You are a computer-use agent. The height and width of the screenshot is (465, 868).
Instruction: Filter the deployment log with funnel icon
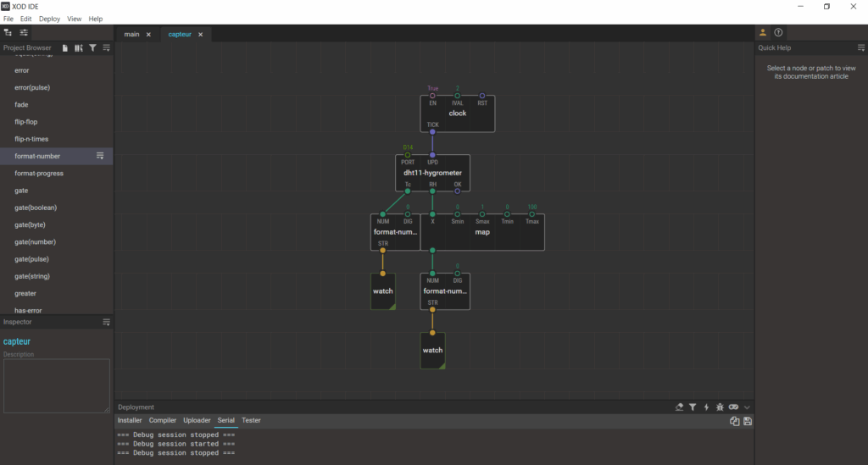click(x=693, y=407)
